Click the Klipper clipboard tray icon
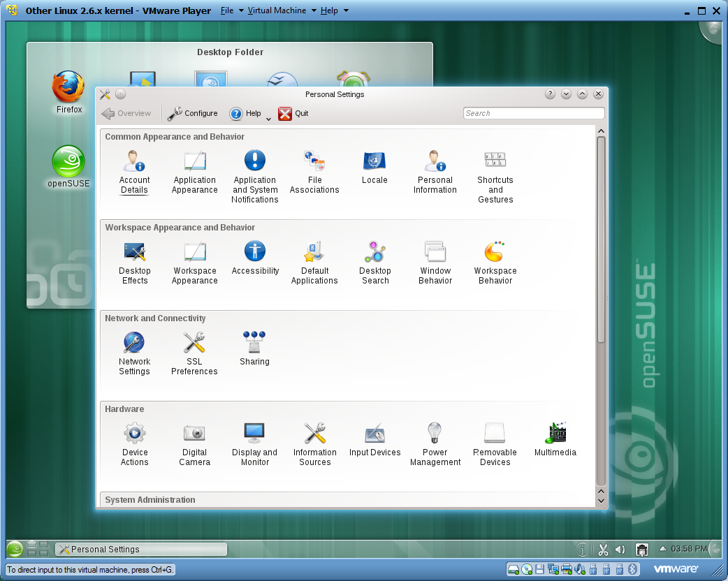This screenshot has width=728, height=581. tap(603, 550)
